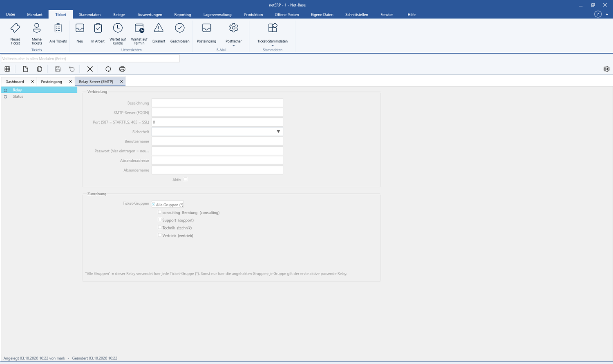
Task: Click the copy record toolbar icon
Action: (40, 69)
